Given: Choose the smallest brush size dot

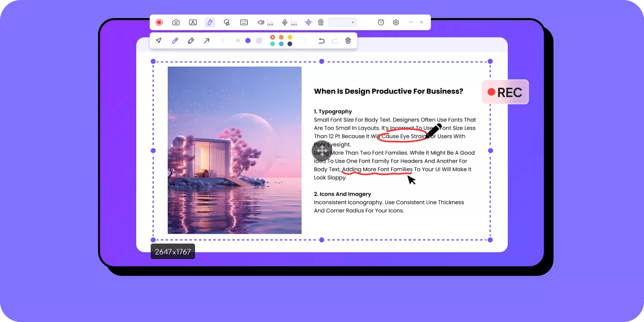Looking at the screenshot, I should click(238, 40).
